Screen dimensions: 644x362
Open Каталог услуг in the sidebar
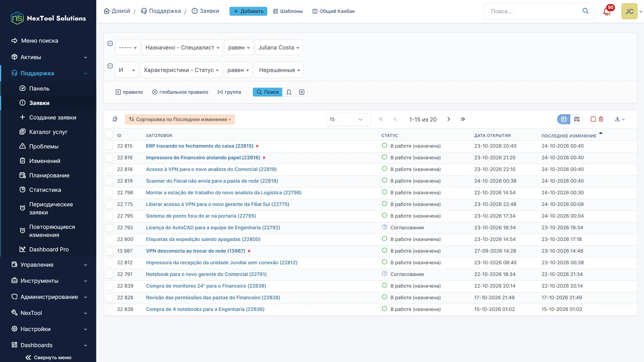48,132
